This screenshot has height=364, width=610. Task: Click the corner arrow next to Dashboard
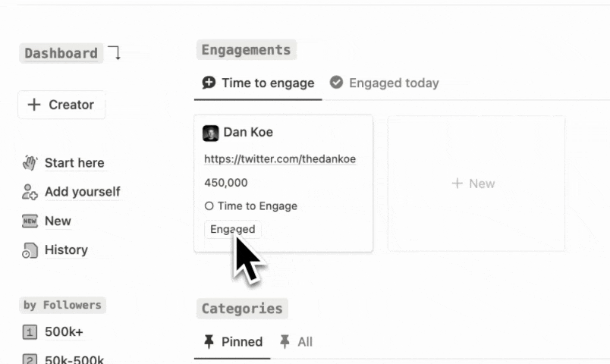(x=115, y=52)
